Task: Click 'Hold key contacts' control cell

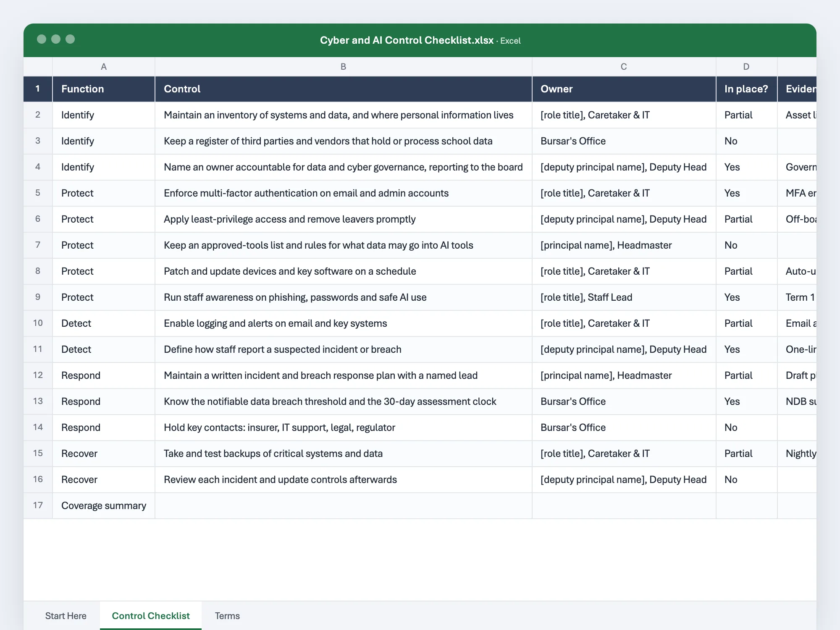Action: point(343,427)
